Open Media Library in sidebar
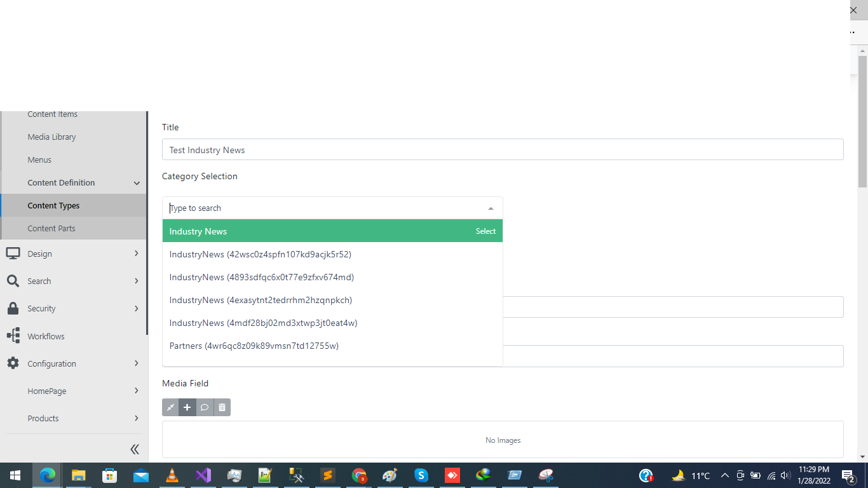This screenshot has height=488, width=868. (x=51, y=137)
